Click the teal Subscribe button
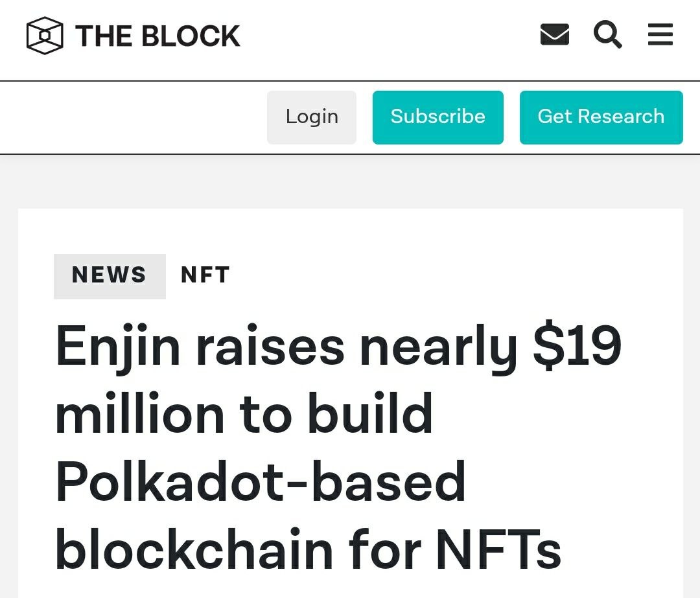The width and height of the screenshot is (700, 598). (438, 117)
